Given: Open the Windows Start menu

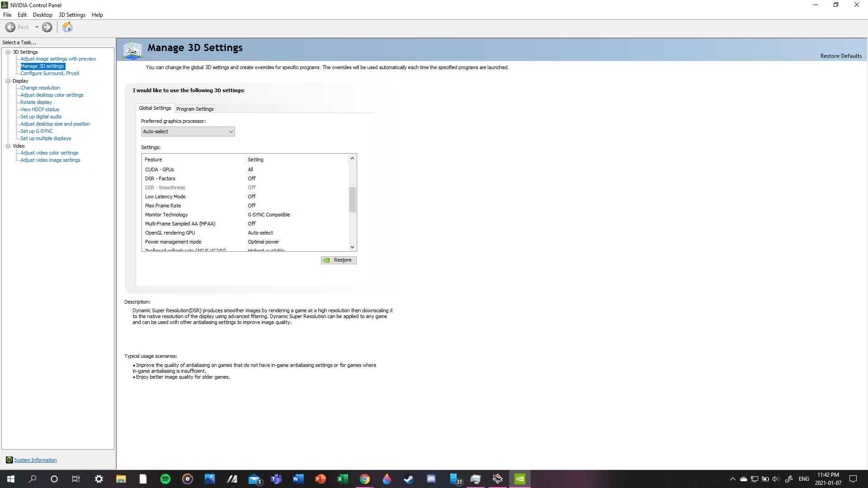Looking at the screenshot, I should [11, 479].
